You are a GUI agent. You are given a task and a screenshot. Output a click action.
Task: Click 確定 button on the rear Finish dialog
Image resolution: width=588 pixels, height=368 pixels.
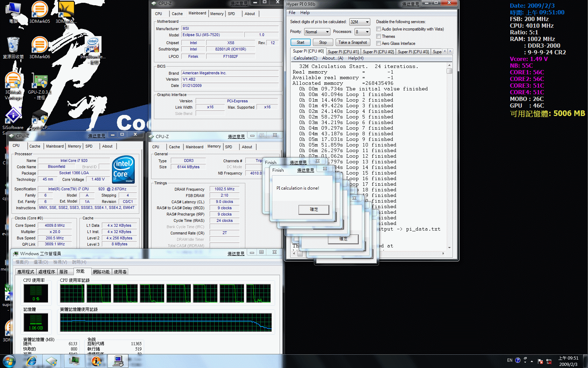pos(343,239)
